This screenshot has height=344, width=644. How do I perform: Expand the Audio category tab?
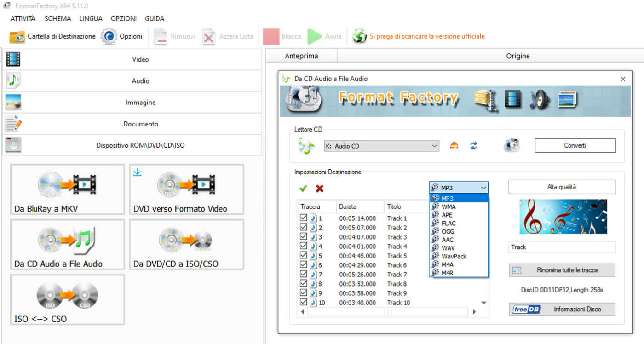(140, 81)
